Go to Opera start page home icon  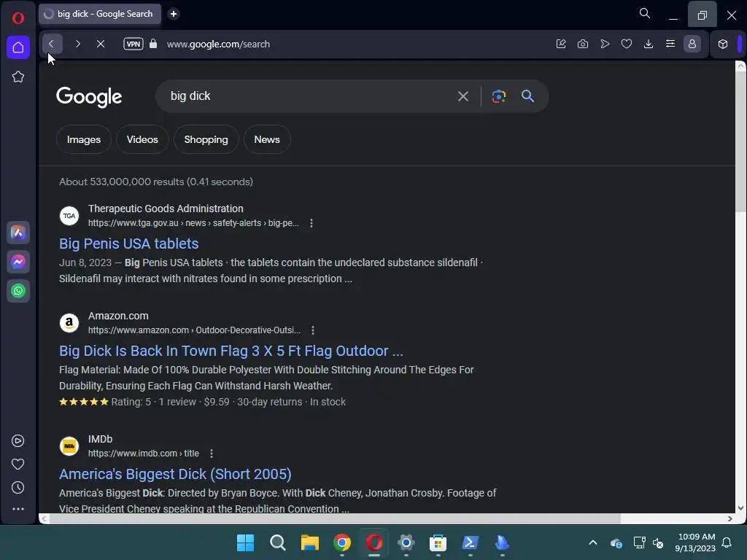point(18,47)
